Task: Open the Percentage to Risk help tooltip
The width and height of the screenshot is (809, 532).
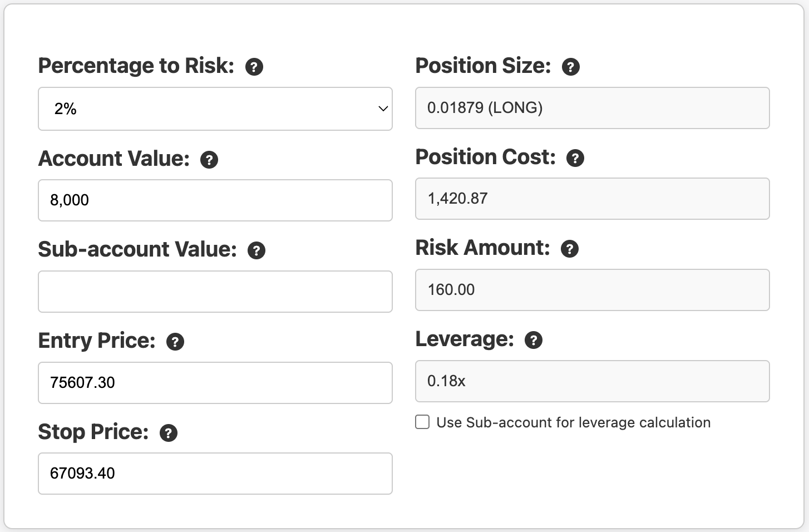Action: pyautogui.click(x=255, y=67)
